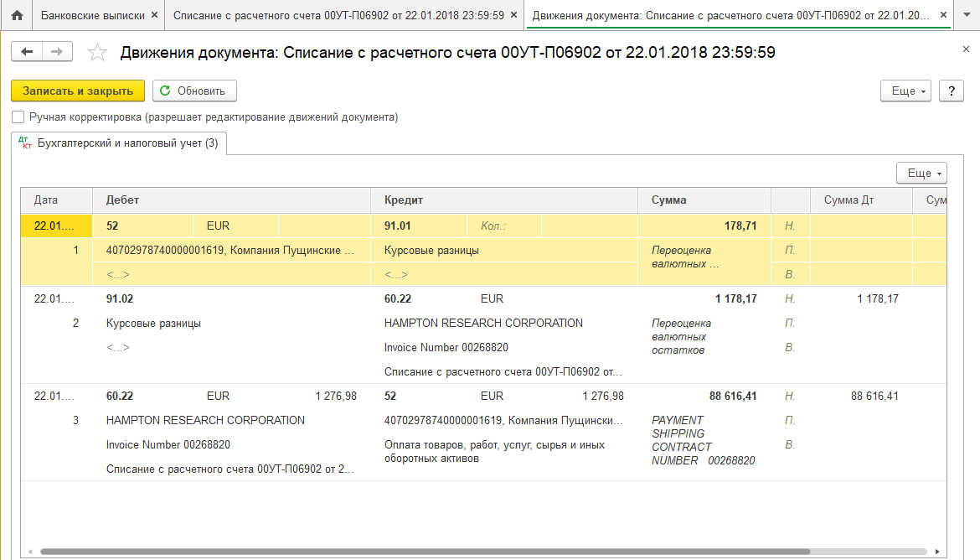Click the forward arrow navigation button

coord(56,52)
